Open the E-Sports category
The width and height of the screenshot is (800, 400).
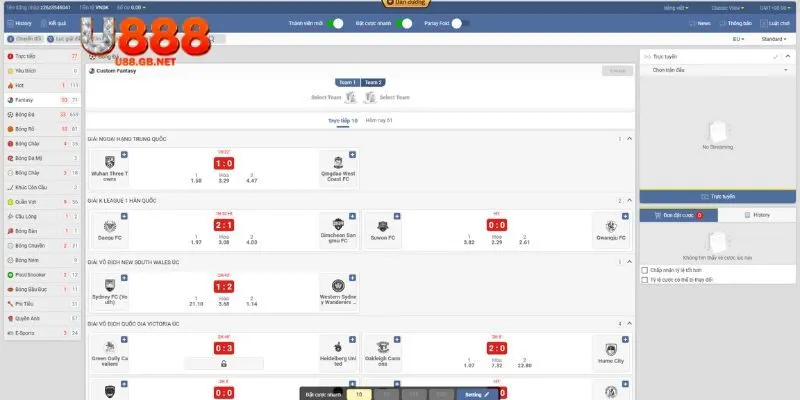(42, 333)
